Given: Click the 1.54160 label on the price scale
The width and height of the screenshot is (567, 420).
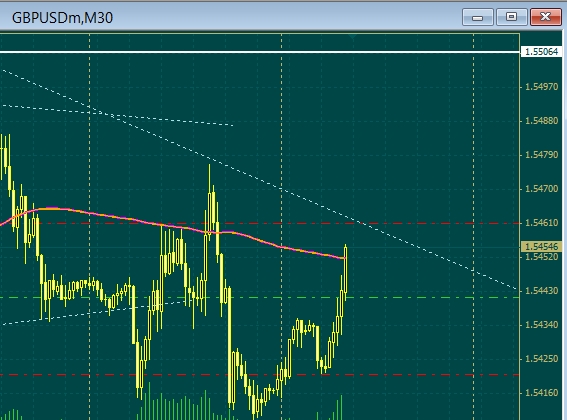Looking at the screenshot, I should (541, 393).
